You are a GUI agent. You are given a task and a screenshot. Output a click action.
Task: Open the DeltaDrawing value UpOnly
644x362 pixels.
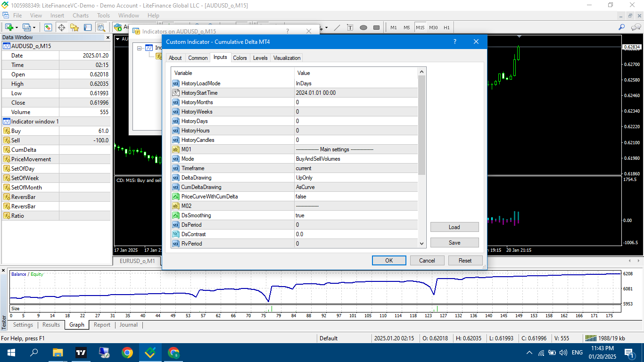click(356, 178)
